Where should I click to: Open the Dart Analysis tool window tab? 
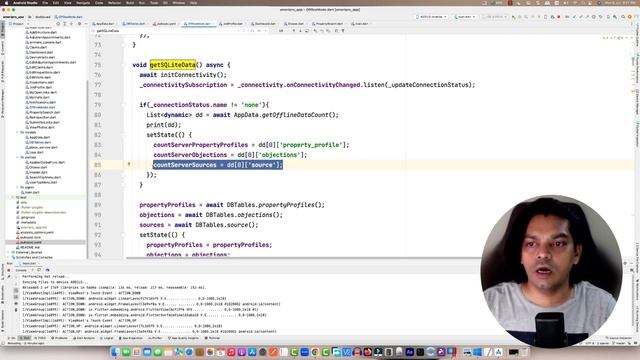click(x=84, y=338)
